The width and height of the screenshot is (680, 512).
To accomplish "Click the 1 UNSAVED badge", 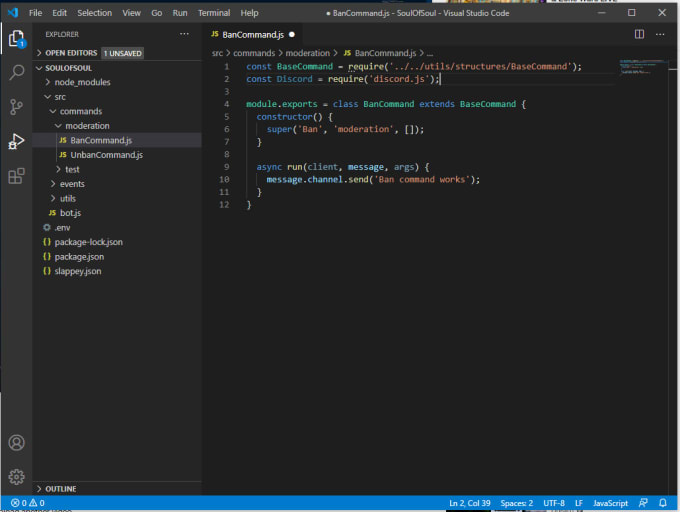I will coord(123,53).
